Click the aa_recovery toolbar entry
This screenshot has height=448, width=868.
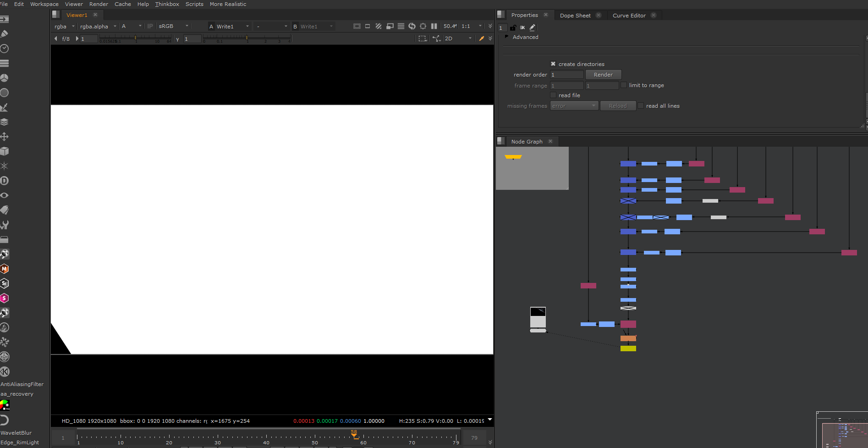click(x=17, y=394)
